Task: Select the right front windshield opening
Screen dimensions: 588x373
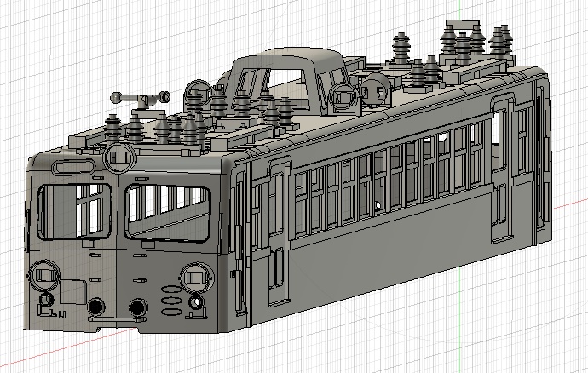Action: tap(168, 213)
